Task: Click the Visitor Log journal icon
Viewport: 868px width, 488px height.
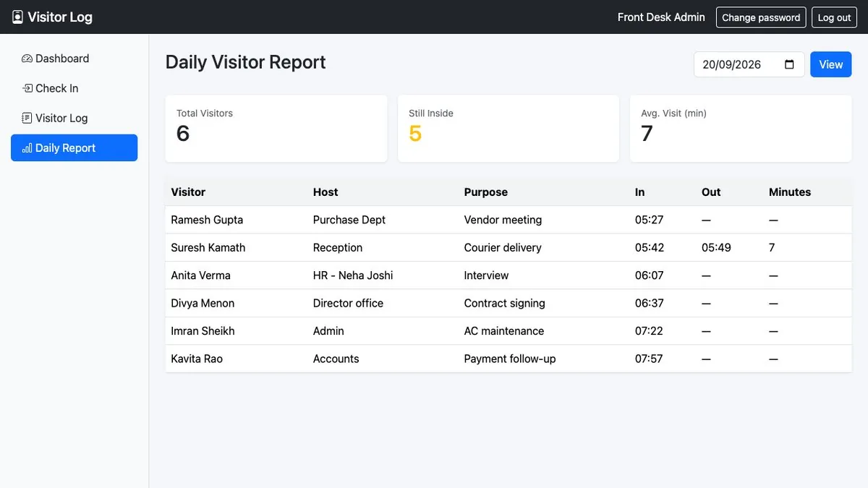Action: (27, 118)
